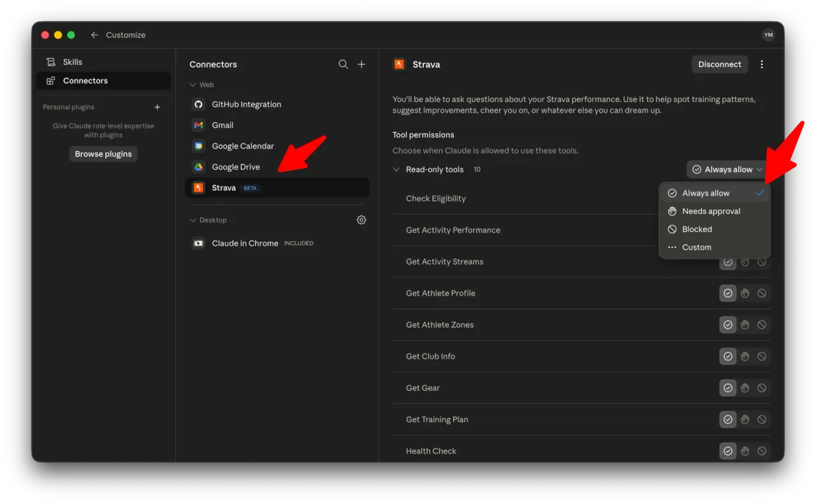Block the Get Athlete Zones tool
This screenshot has height=504, width=816.
(762, 325)
